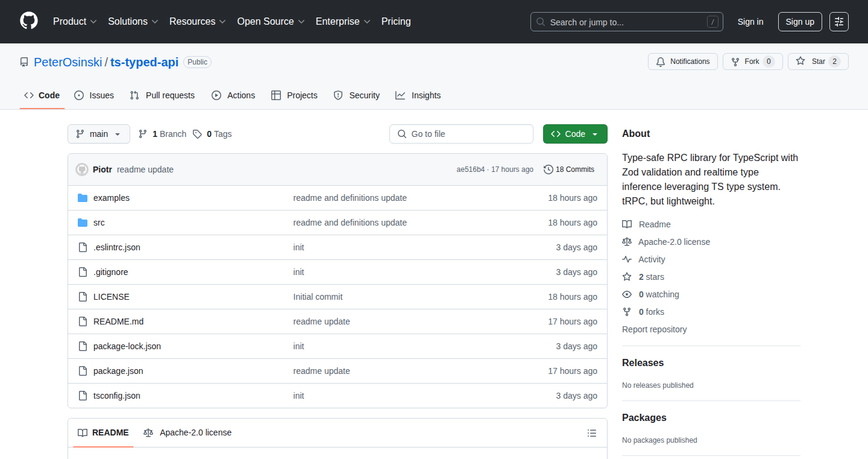The height and width of the screenshot is (459, 868).
Task: Open the Insights tab
Action: pos(418,95)
